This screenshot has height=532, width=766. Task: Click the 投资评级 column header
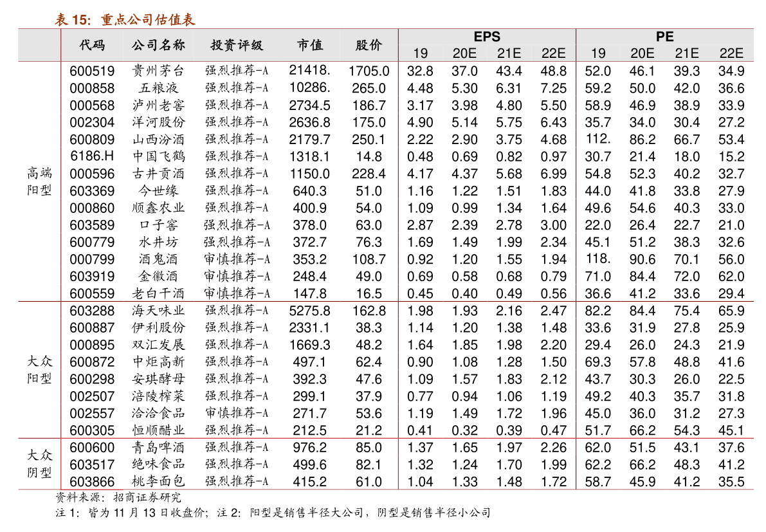237,45
